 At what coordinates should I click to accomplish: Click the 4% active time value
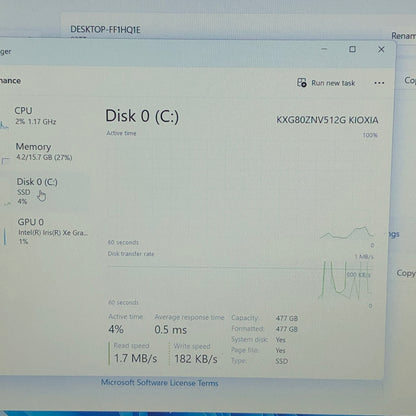click(x=116, y=329)
